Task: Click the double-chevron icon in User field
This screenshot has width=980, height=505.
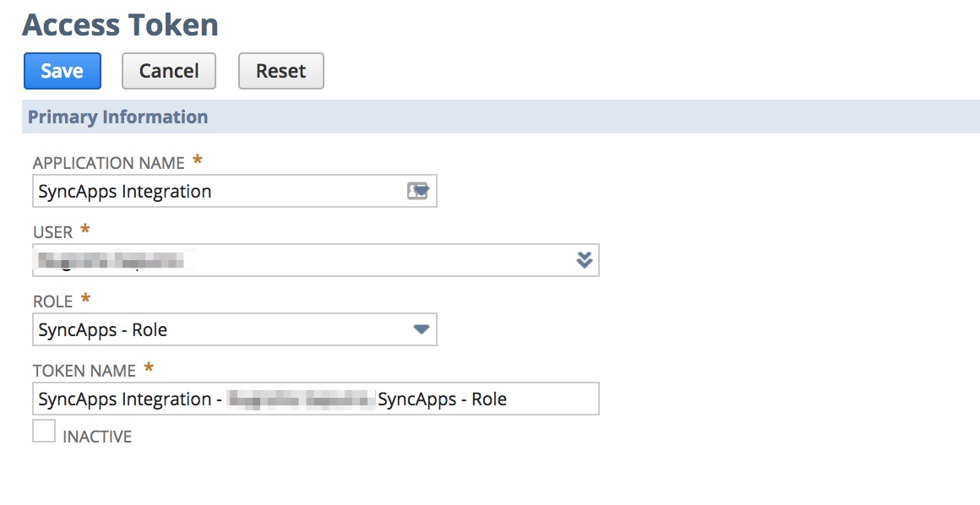Action: coord(585,260)
